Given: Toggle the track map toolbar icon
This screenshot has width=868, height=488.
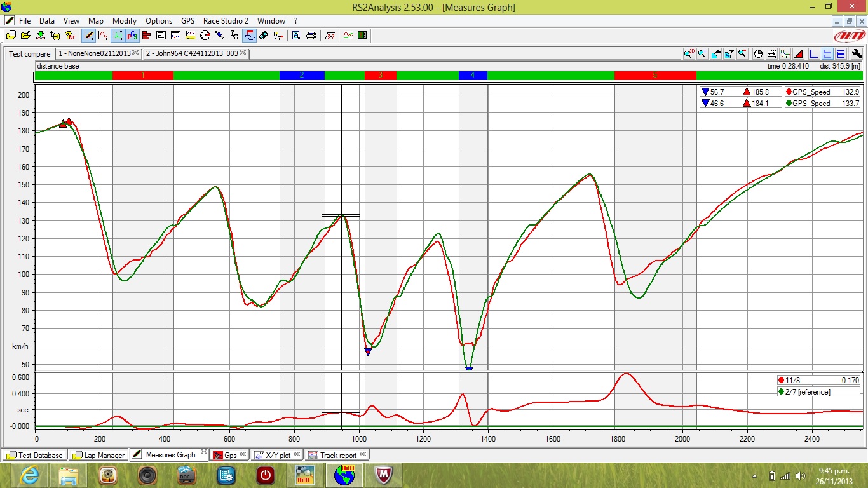Looking at the screenshot, I should point(249,35).
